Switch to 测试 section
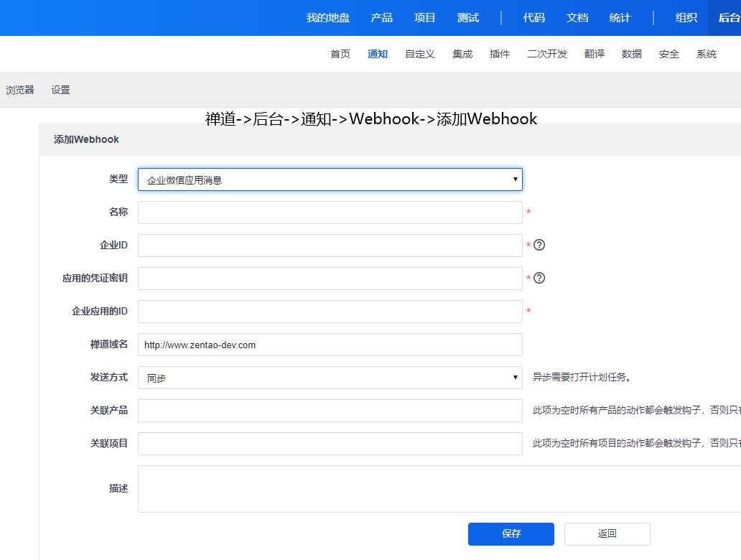Screen dimensions: 741x560 click(467, 18)
